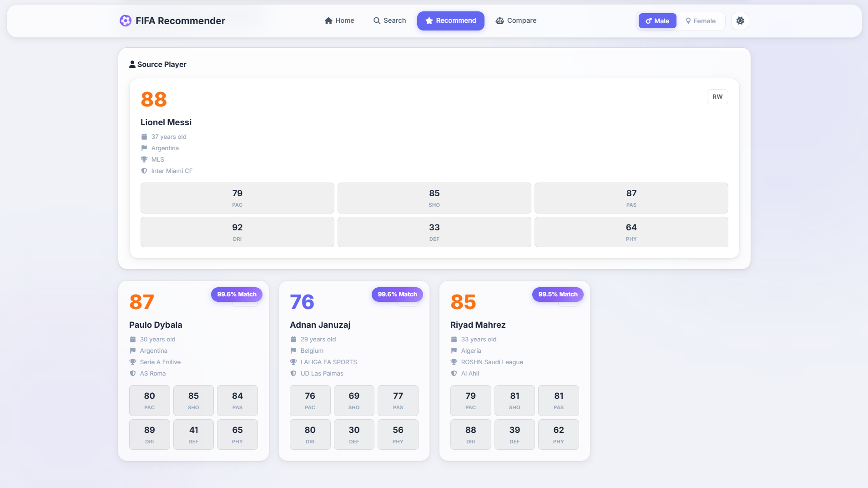Click Messi's 64 PHY stat box
The height and width of the screenshot is (488, 868).
(x=631, y=232)
